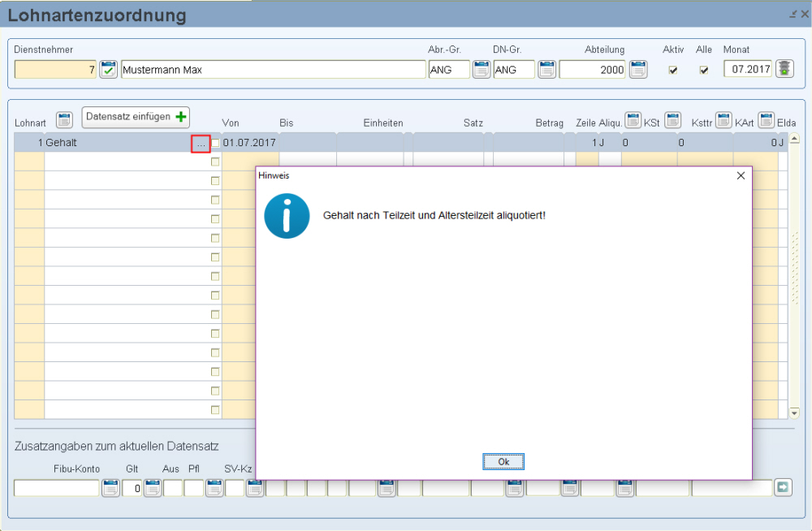Image resolution: width=812 pixels, height=531 pixels.
Task: Open the lookup icon next to Abteilung field
Action: [638, 69]
